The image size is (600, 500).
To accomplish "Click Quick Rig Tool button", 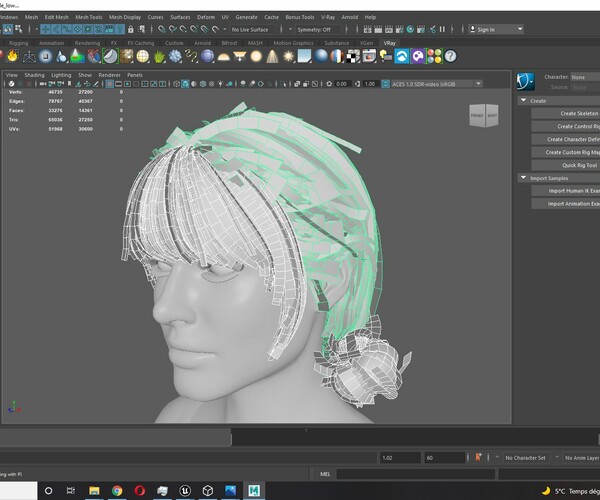I will [566, 165].
